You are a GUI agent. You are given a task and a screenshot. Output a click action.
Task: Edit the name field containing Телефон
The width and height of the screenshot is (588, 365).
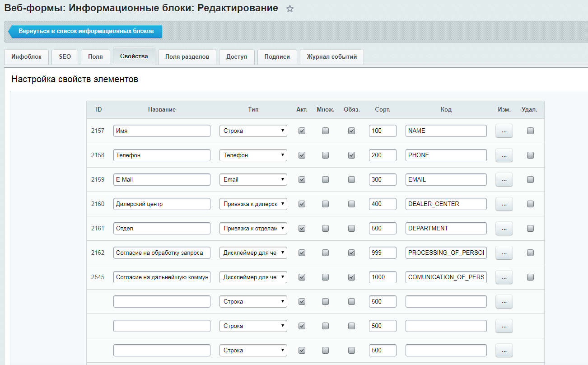pos(162,155)
